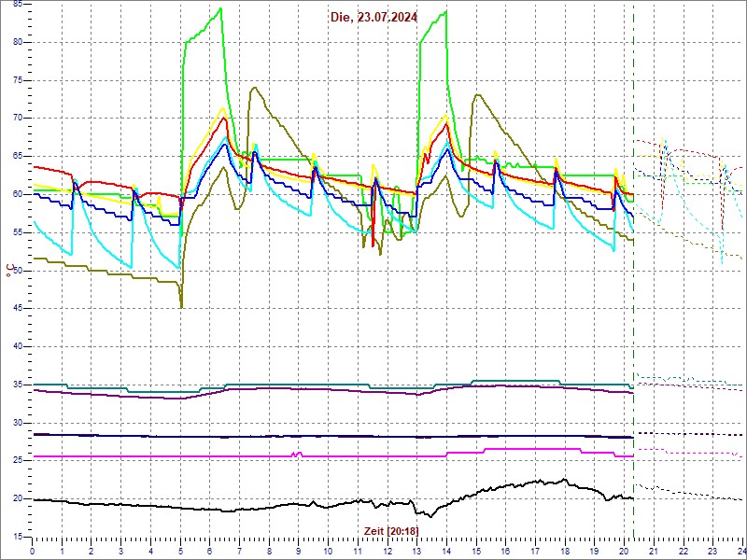747x560 pixels.
Task: Click the hour 13 label on the time axis
Action: coord(417,551)
